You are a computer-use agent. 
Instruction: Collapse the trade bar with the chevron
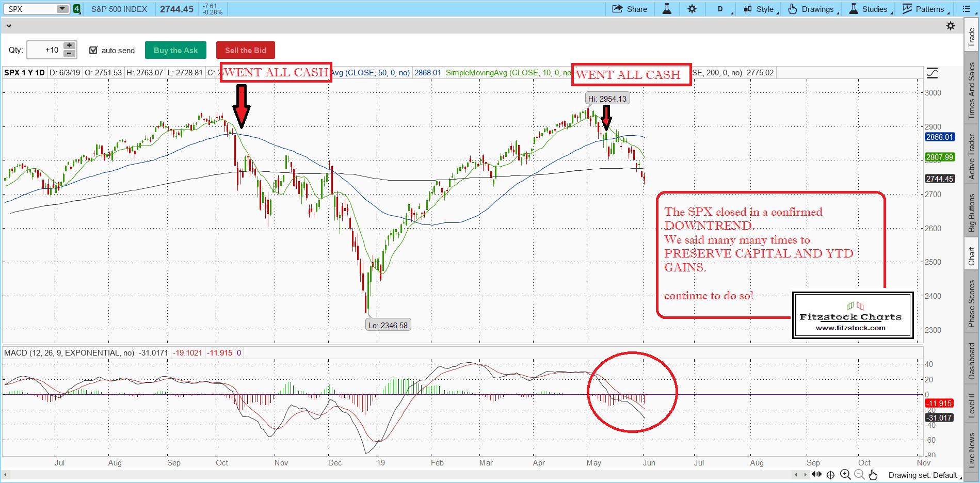coord(8,26)
